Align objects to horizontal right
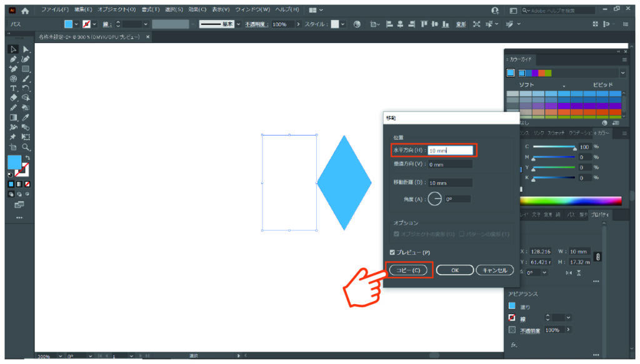 (411, 24)
